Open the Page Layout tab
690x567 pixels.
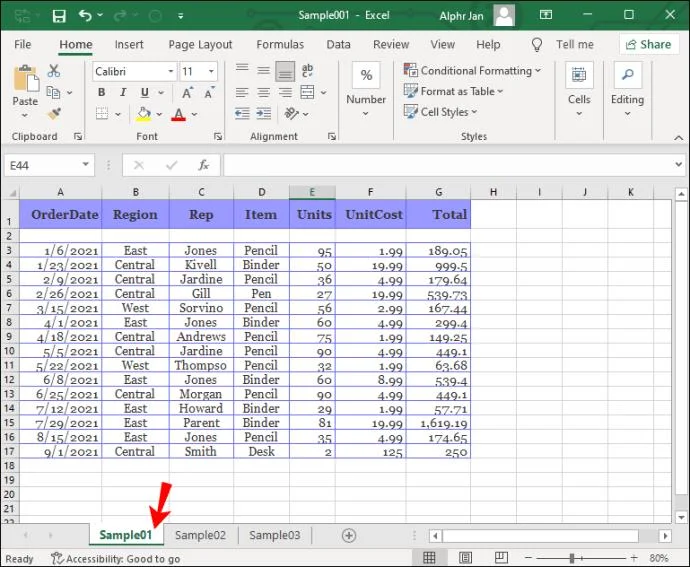click(200, 44)
